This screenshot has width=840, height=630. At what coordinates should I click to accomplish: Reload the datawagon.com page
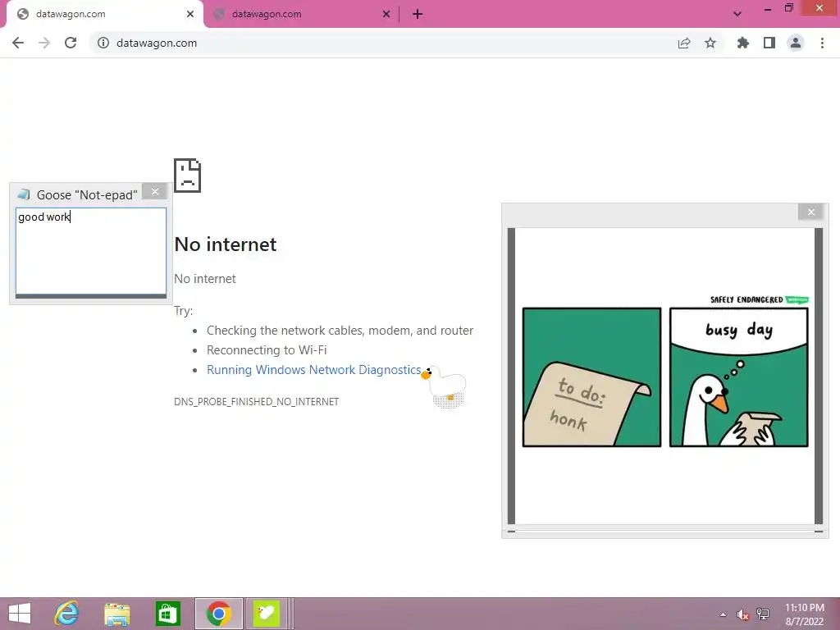tap(71, 43)
